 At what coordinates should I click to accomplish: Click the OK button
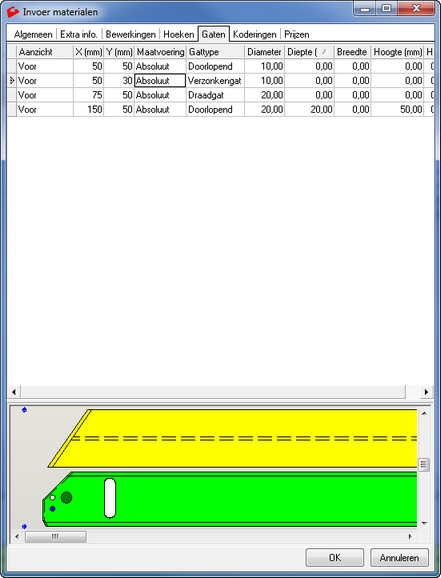point(334,558)
